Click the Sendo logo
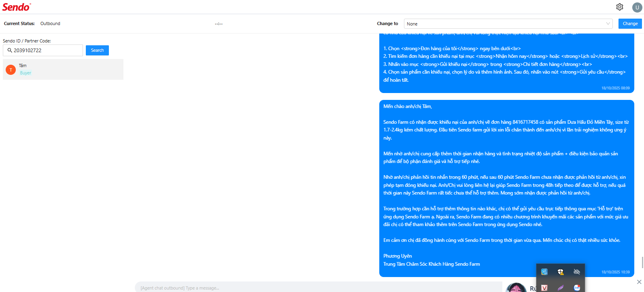The image size is (644, 292). [x=17, y=7]
